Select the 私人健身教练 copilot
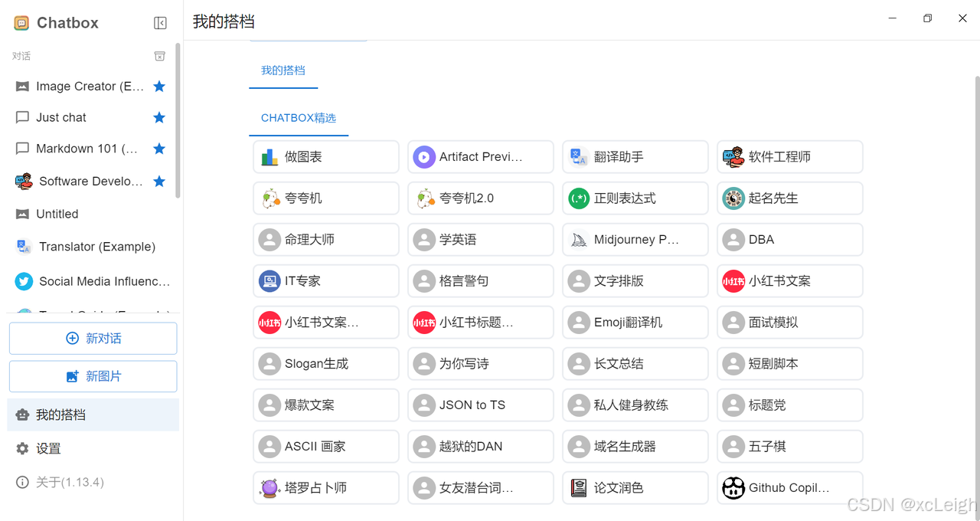This screenshot has width=980, height=521. click(635, 405)
